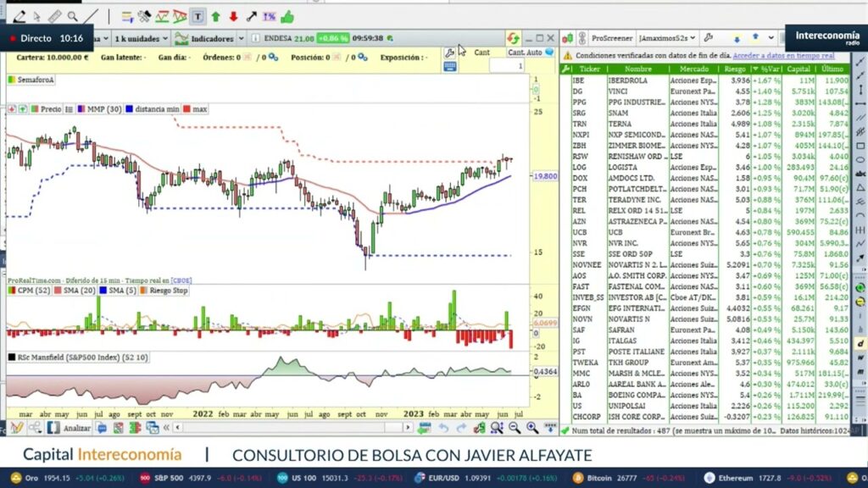Click the MMP (30) legend swatch
Image resolution: width=868 pixels, height=488 pixels.
pos(81,109)
